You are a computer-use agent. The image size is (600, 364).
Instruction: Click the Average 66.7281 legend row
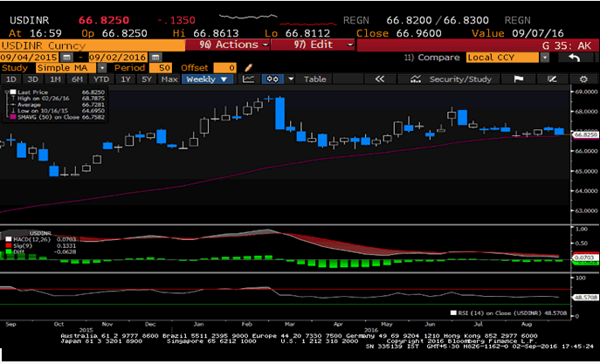58,105
